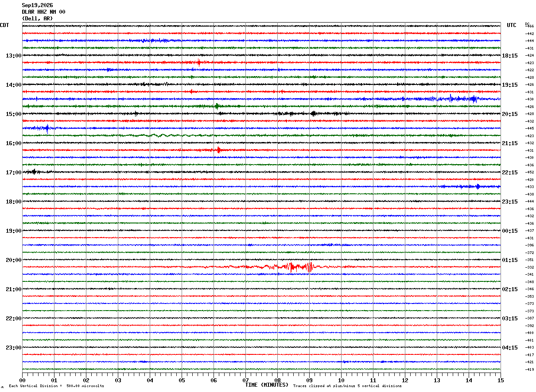
Task: Click the DLAR HHZ NM 00 station label
Action: [43, 12]
